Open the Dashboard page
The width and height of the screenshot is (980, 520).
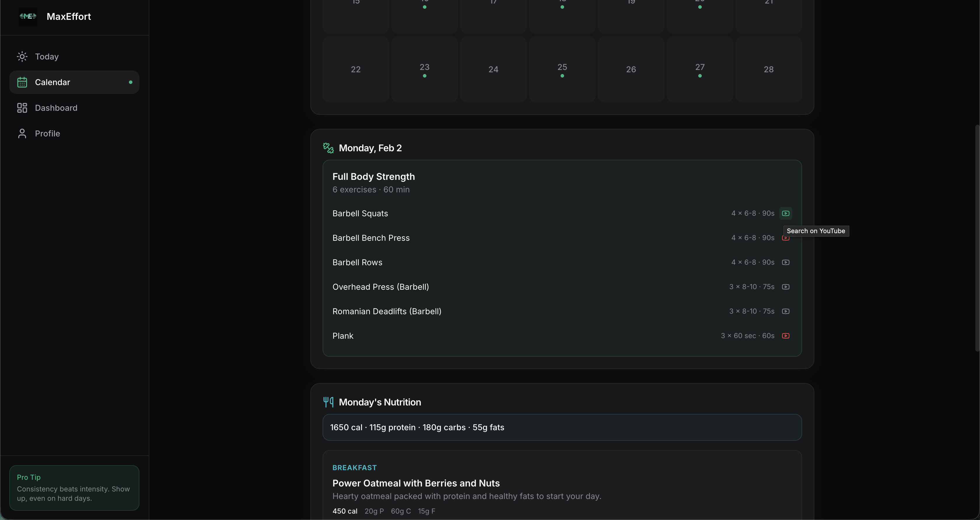pyautogui.click(x=56, y=108)
